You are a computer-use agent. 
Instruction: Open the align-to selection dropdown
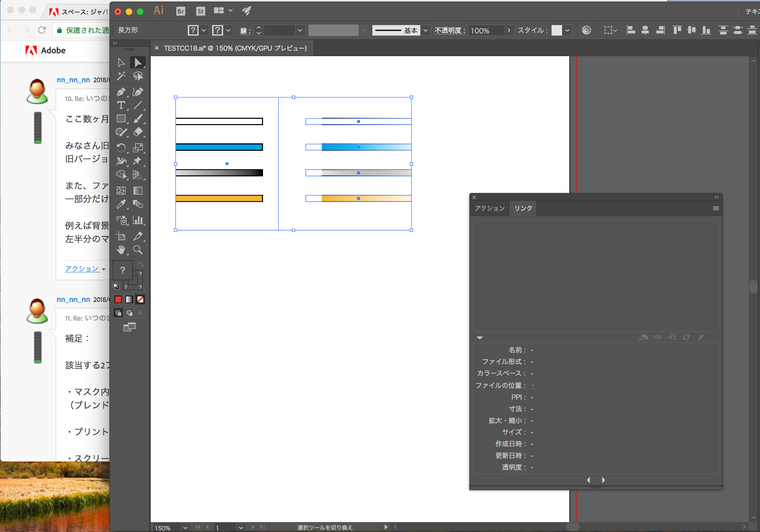(x=610, y=30)
